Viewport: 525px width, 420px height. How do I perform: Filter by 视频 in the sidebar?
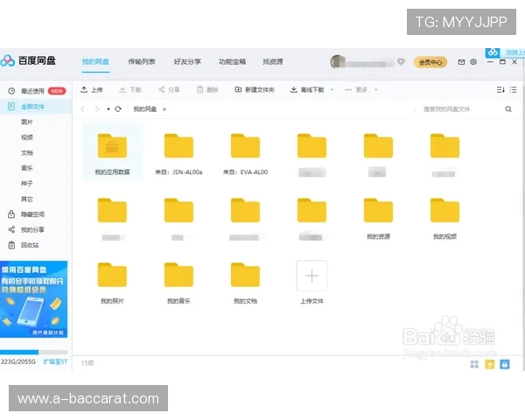27,137
